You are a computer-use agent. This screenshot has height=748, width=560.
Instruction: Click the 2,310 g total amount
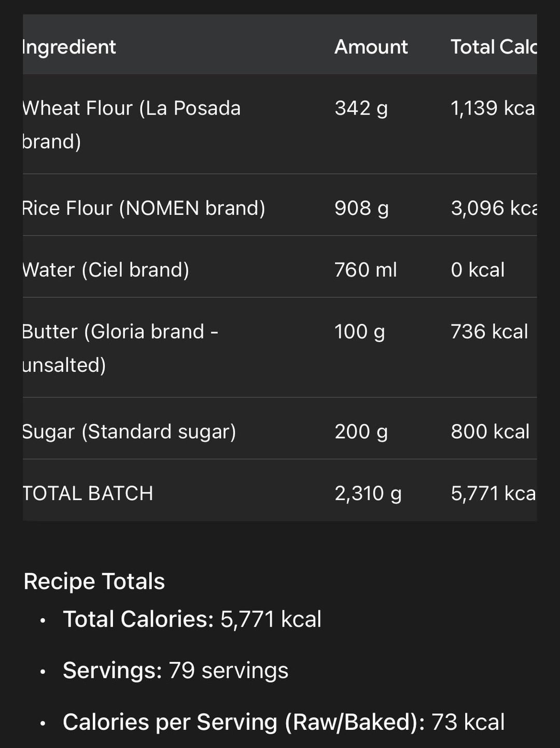coord(368,493)
